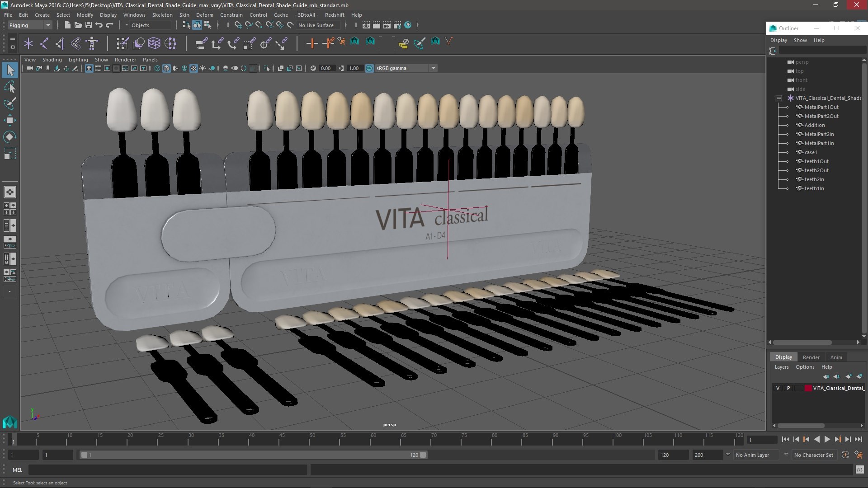The height and width of the screenshot is (488, 868).
Task: Select the Move tool in toolbox
Action: [9, 120]
